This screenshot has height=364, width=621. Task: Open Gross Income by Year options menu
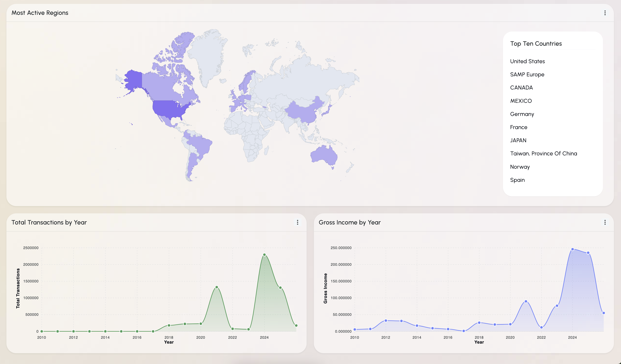(x=605, y=222)
